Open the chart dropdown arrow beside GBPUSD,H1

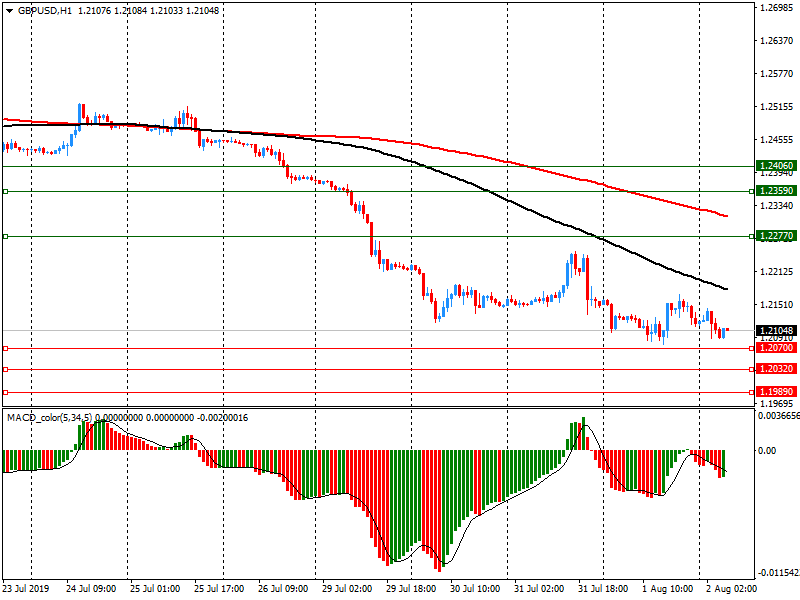9,11
